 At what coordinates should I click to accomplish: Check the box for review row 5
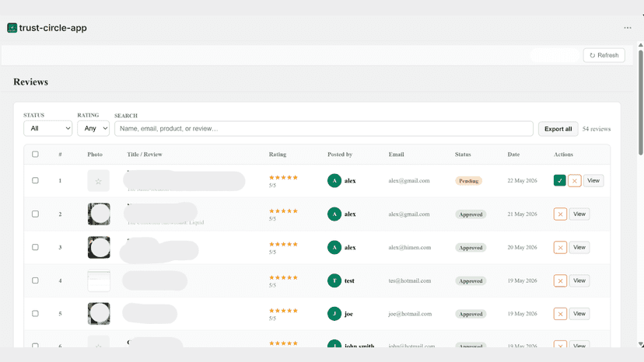35,314
